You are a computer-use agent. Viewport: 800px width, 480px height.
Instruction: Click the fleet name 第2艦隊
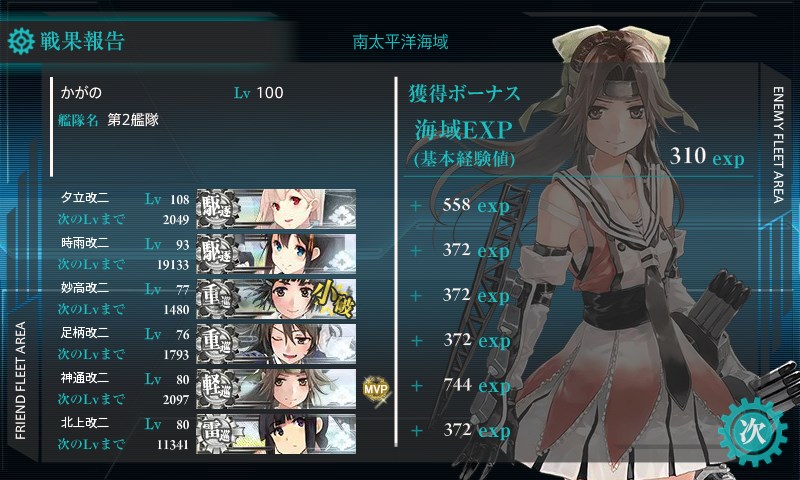tap(133, 120)
